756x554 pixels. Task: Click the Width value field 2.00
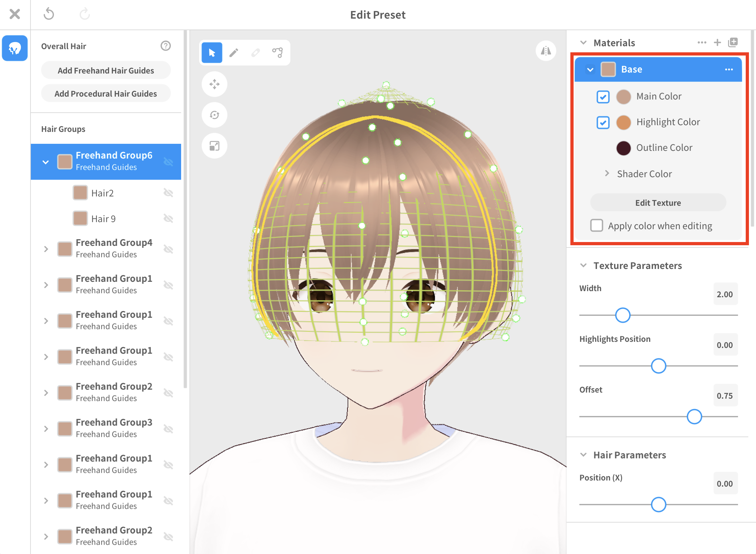pos(725,294)
